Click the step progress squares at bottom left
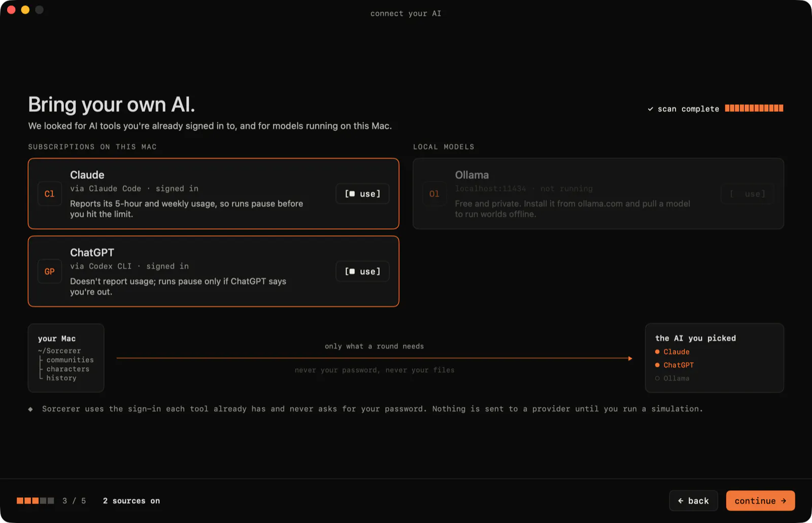Screen dimensions: 812x523 pos(36,501)
